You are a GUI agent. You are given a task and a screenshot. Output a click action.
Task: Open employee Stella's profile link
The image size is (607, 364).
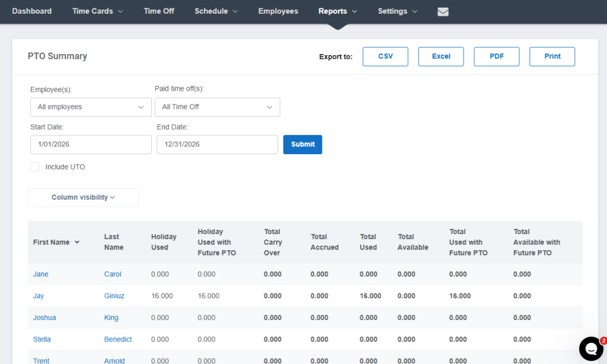click(42, 339)
